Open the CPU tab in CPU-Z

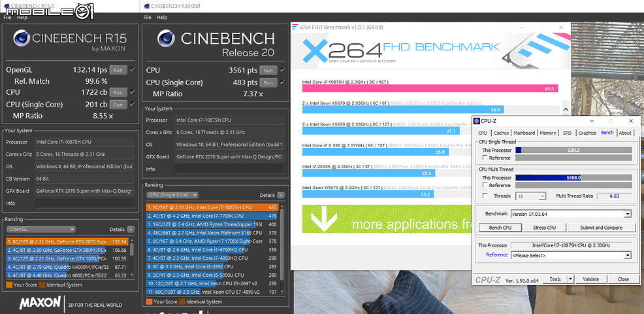(x=483, y=133)
